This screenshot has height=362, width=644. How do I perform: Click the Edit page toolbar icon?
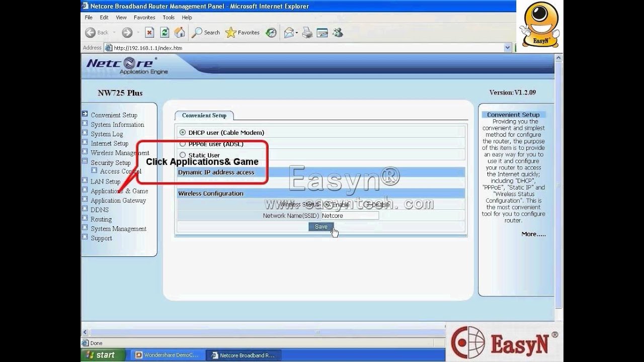(323, 33)
